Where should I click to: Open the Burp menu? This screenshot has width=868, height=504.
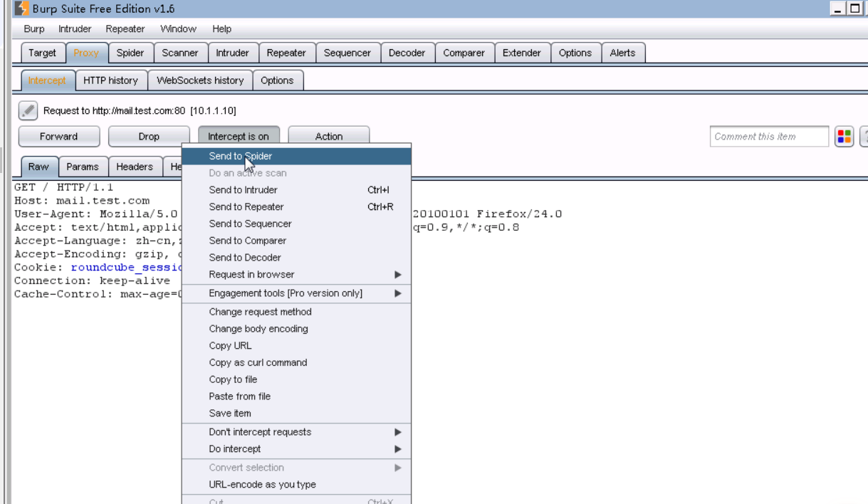pyautogui.click(x=34, y=29)
